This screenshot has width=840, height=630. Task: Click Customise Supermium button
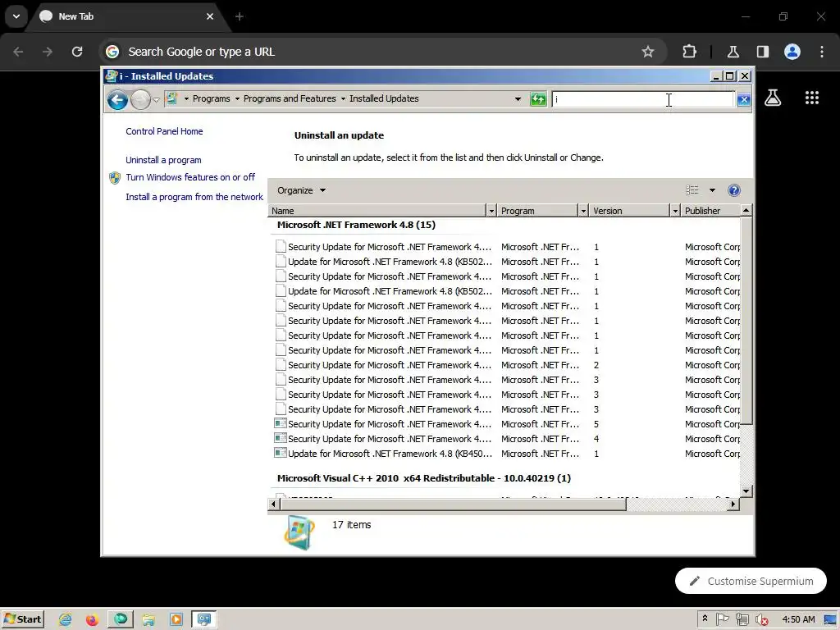751,581
